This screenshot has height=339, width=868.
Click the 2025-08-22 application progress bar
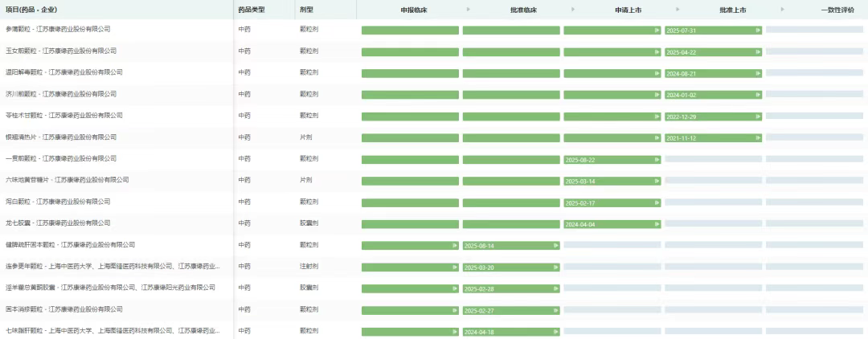click(x=612, y=160)
